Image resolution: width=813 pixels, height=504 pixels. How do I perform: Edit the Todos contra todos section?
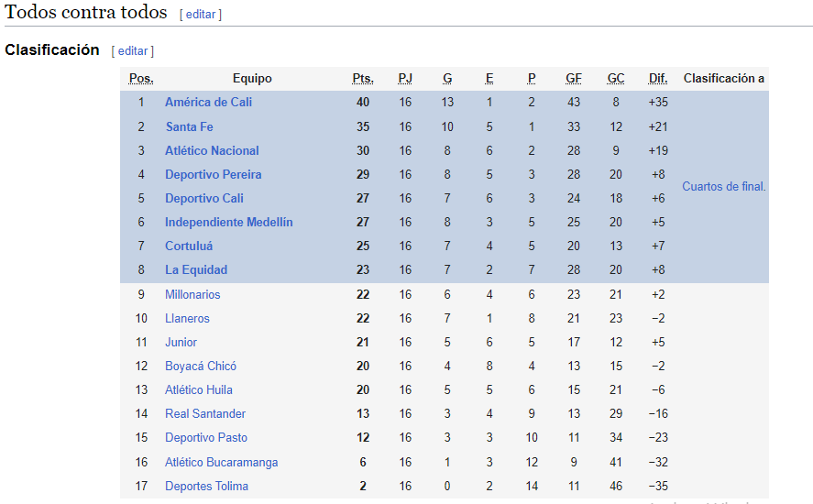coord(201,15)
